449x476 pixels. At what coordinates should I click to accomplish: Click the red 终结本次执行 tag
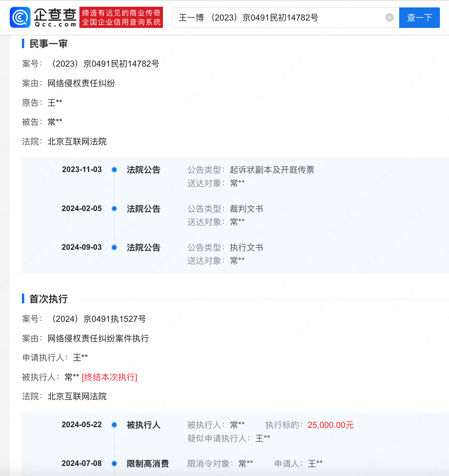[x=109, y=377]
